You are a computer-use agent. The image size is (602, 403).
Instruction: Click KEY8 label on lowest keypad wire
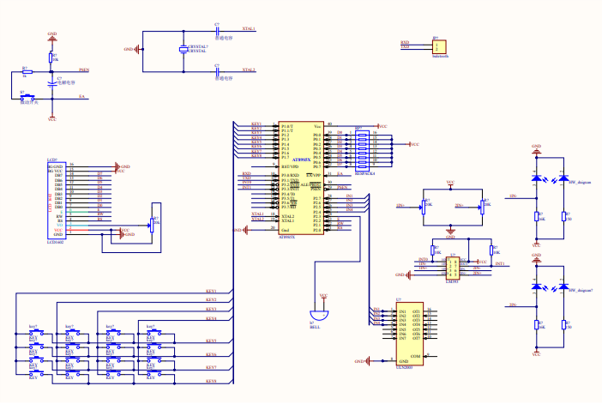(x=211, y=381)
